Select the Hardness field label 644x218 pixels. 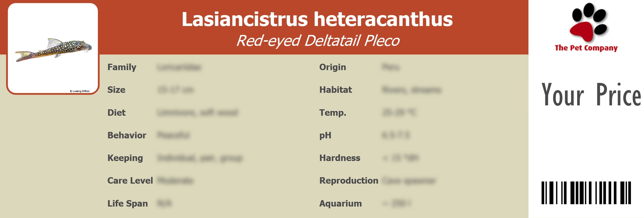point(340,158)
